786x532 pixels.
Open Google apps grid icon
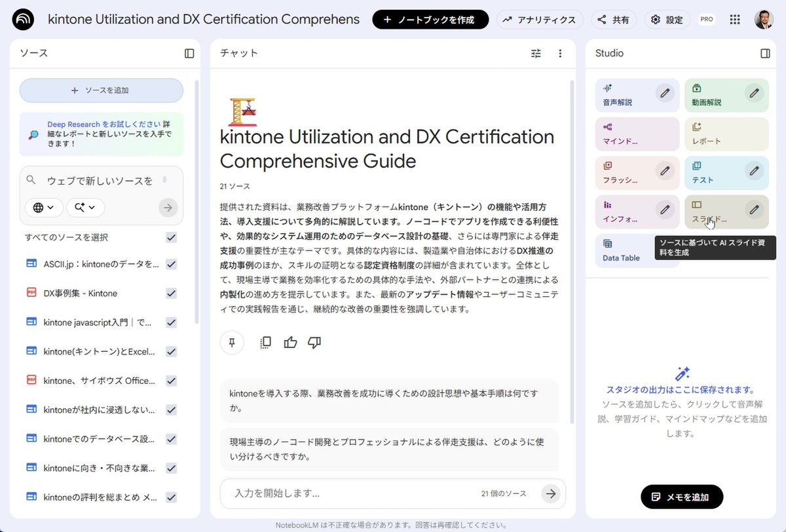point(736,20)
